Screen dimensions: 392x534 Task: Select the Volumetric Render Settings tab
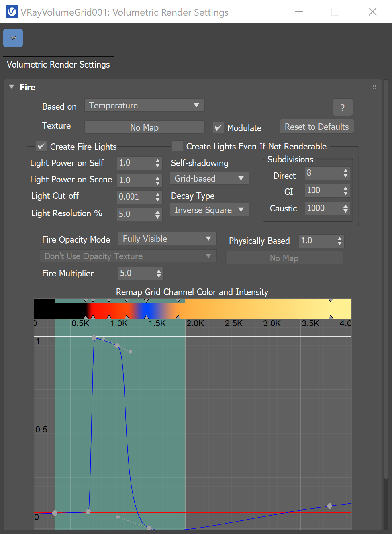point(58,65)
